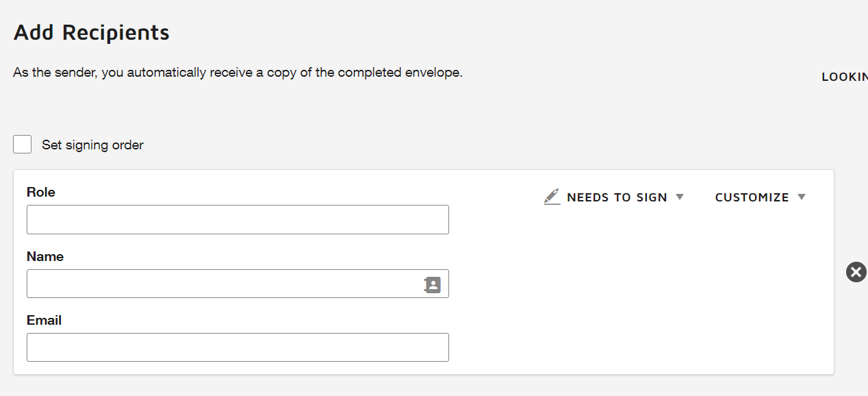Focus the Email input field
868x396 pixels.
[x=238, y=347]
